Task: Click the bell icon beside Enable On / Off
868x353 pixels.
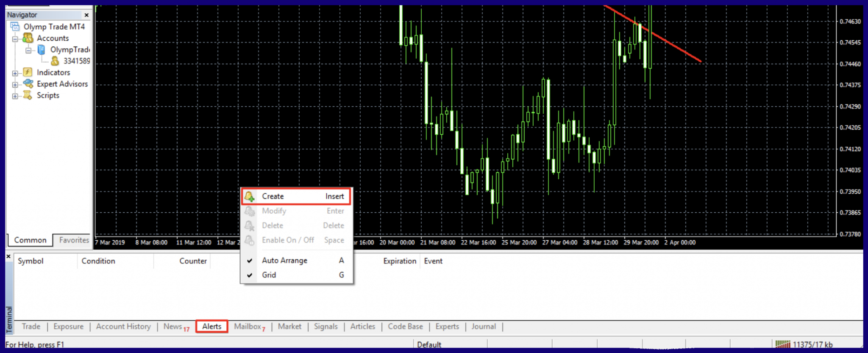Action: pyautogui.click(x=250, y=240)
